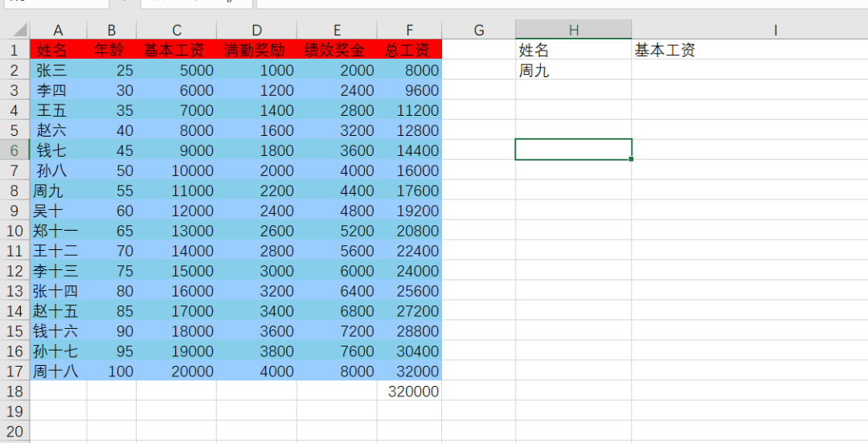Click total salary cell 12800
This screenshot has height=443, width=868.
pyautogui.click(x=410, y=130)
